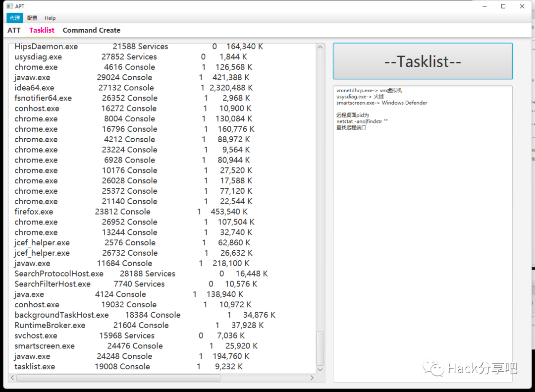Maximize the APT window
Image resolution: width=535 pixels, height=392 pixels.
coord(503,6)
